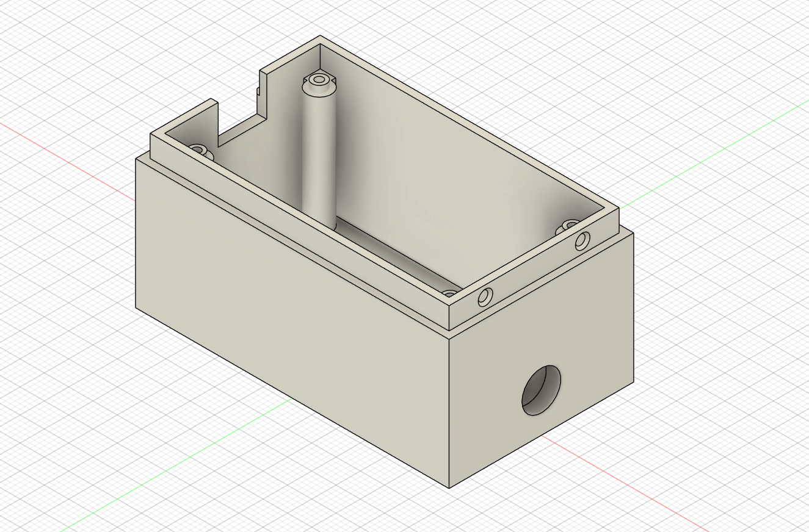Click the shorter screw boss near the left wall

[x=199, y=149]
